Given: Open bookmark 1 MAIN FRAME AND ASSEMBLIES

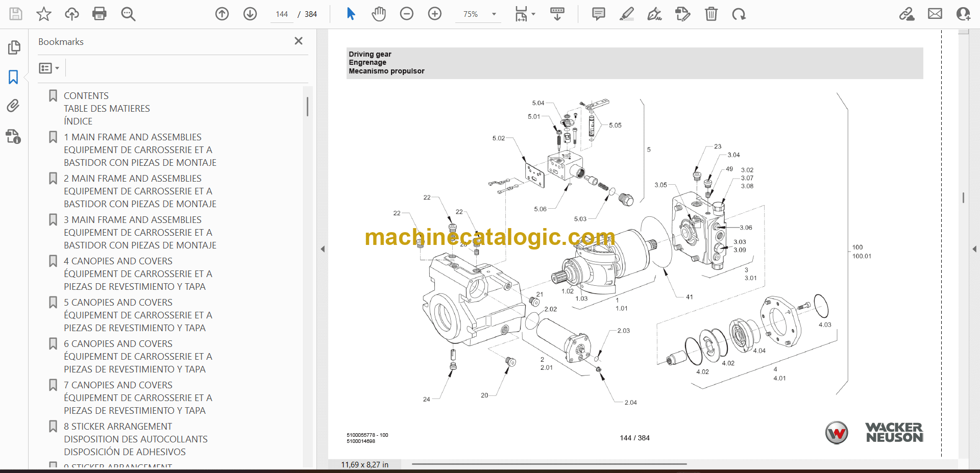Looking at the screenshot, I should (133, 137).
